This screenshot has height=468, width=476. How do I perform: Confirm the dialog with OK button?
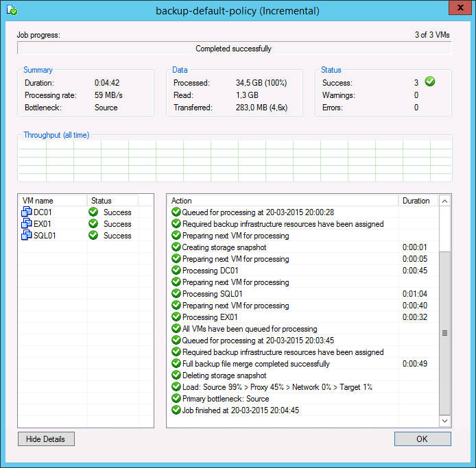click(423, 439)
